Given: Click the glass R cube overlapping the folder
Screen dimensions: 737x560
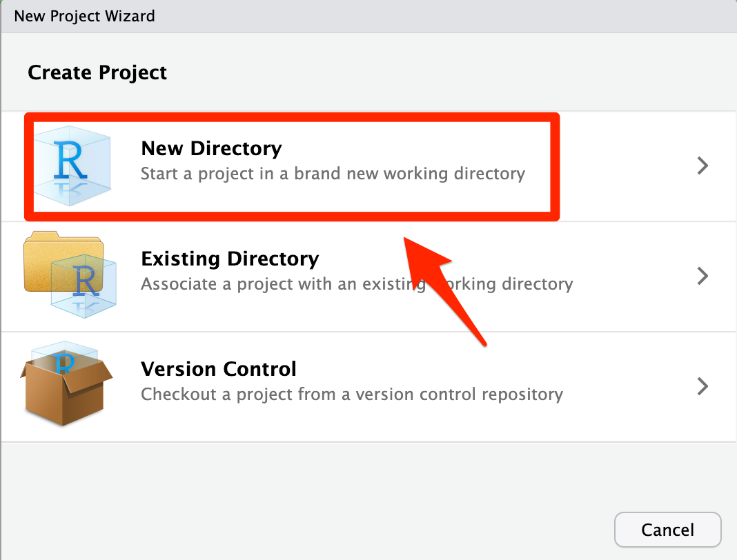Looking at the screenshot, I should pyautogui.click(x=83, y=287).
